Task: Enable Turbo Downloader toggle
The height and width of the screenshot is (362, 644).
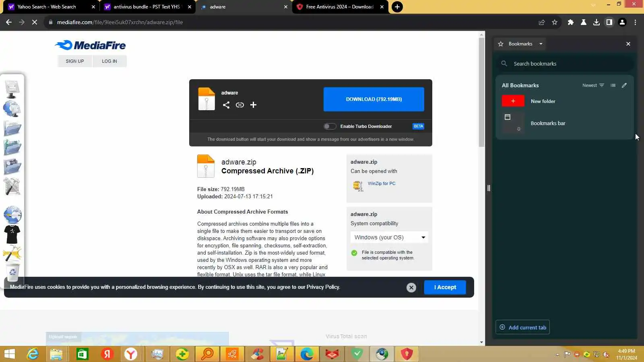Action: pos(330,126)
